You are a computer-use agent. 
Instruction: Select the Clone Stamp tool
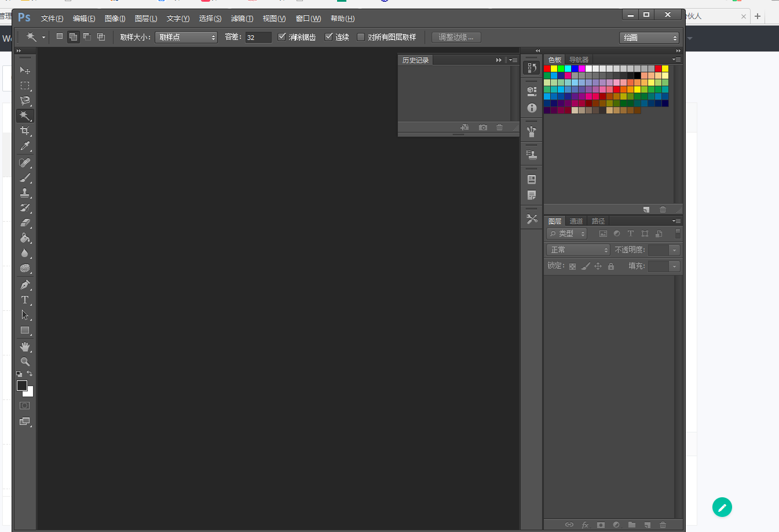tap(25, 193)
